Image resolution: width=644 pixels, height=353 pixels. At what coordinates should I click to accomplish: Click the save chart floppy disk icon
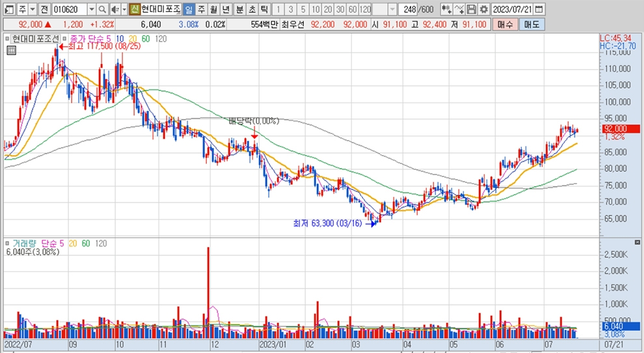tap(472, 9)
